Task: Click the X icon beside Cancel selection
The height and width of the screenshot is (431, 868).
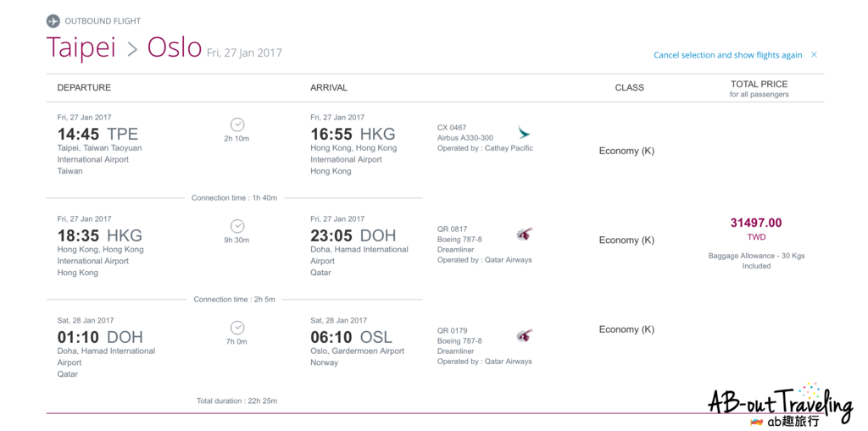Action: tap(814, 55)
